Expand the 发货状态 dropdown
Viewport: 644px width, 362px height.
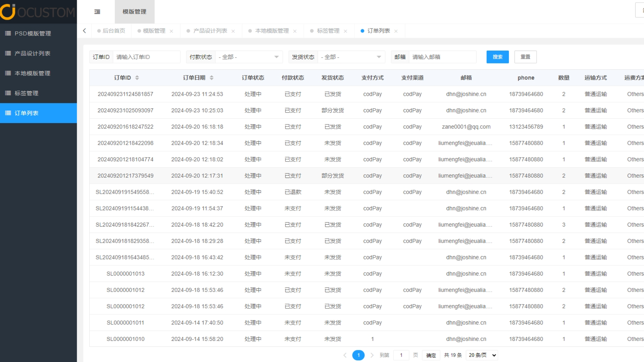pyautogui.click(x=351, y=57)
